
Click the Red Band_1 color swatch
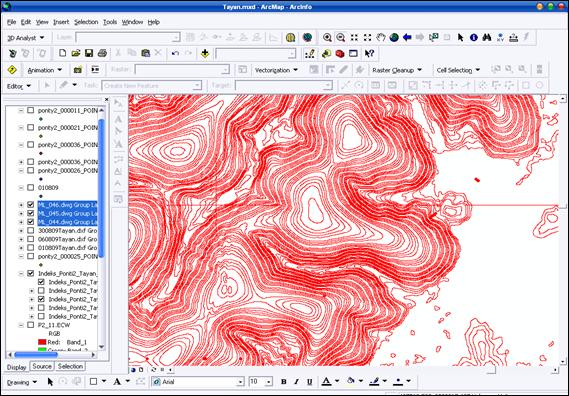point(42,342)
